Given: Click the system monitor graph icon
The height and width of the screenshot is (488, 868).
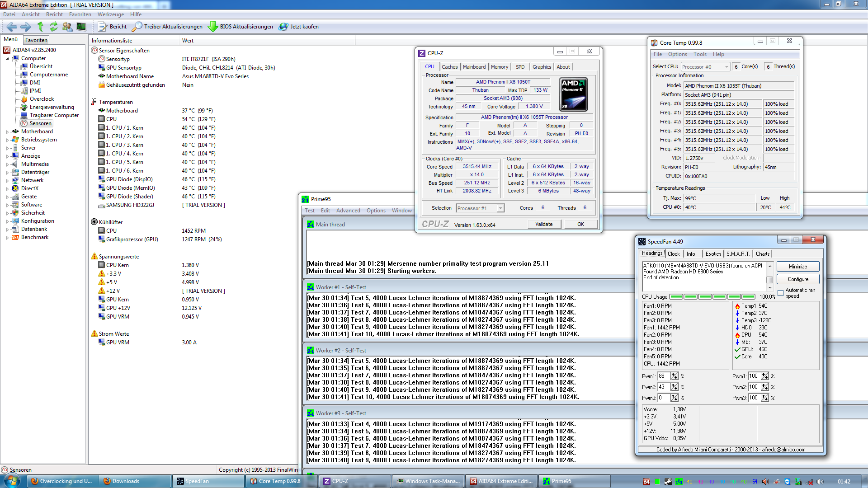Looking at the screenshot, I should 81,27.
